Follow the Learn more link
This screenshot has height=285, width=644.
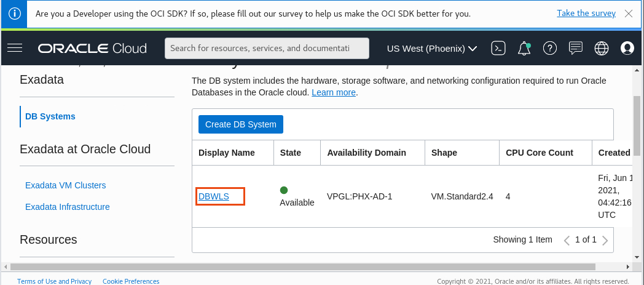click(334, 92)
